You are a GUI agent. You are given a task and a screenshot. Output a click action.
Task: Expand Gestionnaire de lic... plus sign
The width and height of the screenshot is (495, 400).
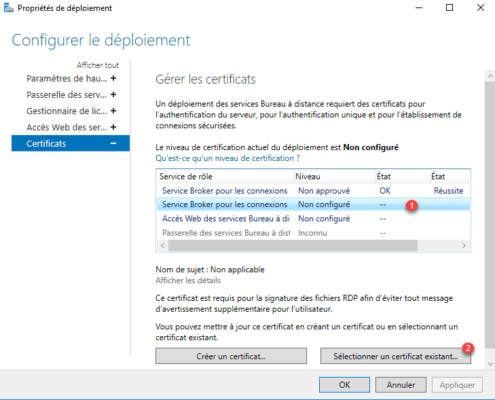[x=113, y=111]
